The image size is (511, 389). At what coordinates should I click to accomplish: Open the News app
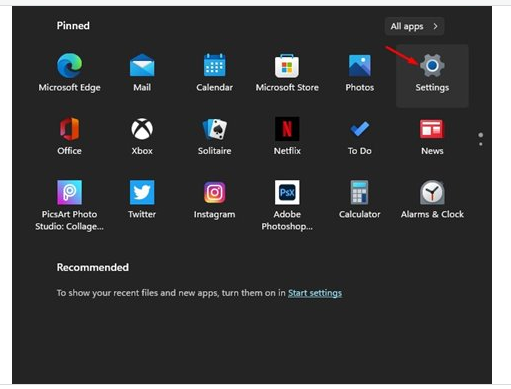pos(432,136)
